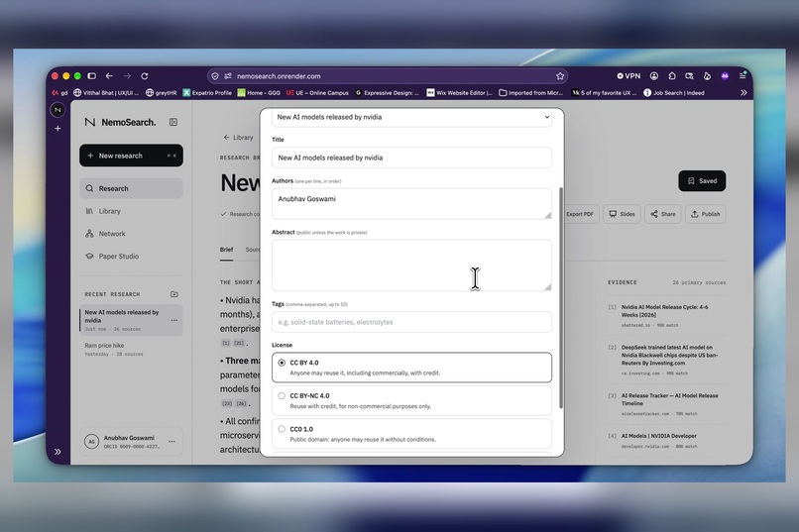The width and height of the screenshot is (799, 532).
Task: Click the shield icon in the address bar
Action: coord(215,76)
